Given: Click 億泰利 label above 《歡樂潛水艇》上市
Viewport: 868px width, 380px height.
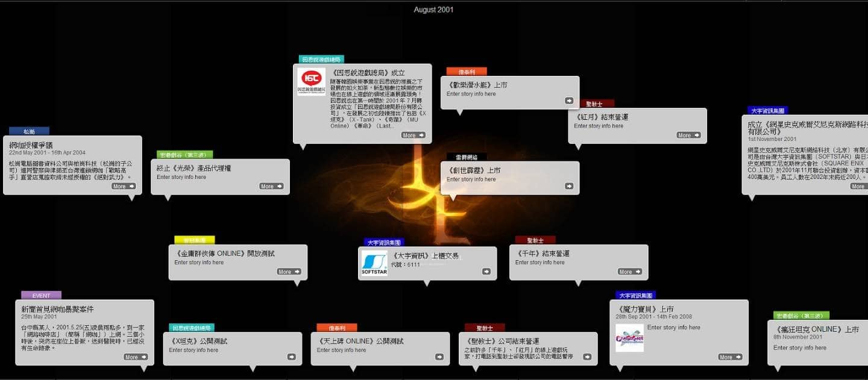Looking at the screenshot, I should pos(467,72).
